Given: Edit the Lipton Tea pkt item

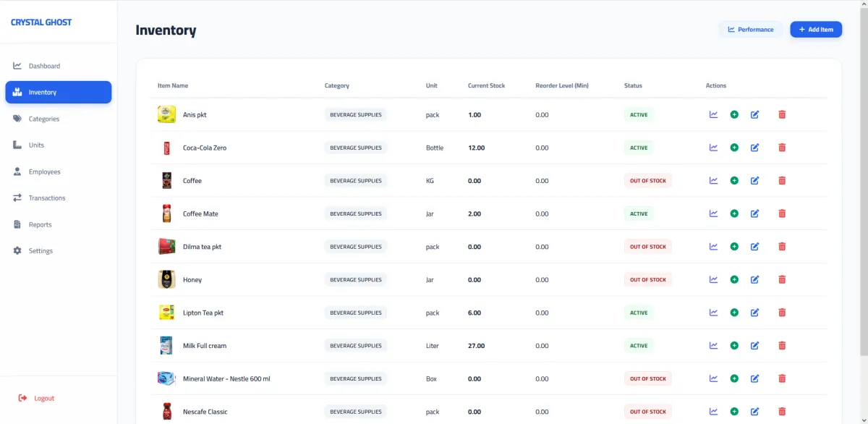Looking at the screenshot, I should [754, 313].
